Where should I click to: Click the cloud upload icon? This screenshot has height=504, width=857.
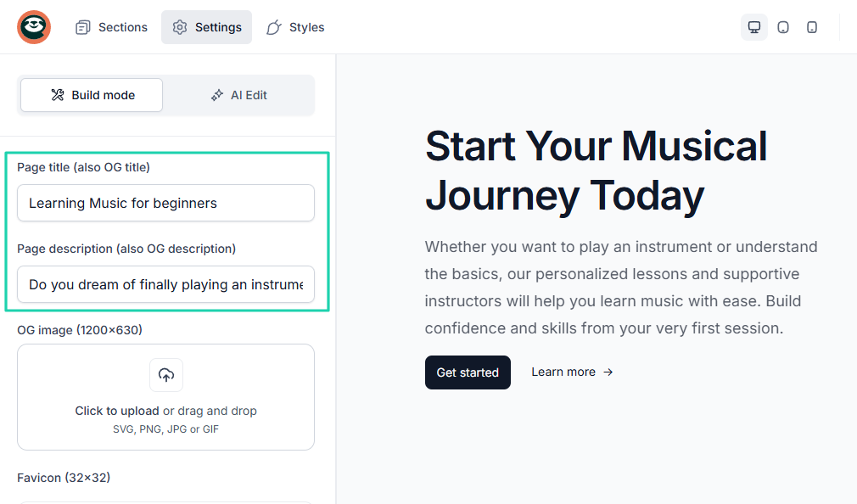click(166, 375)
